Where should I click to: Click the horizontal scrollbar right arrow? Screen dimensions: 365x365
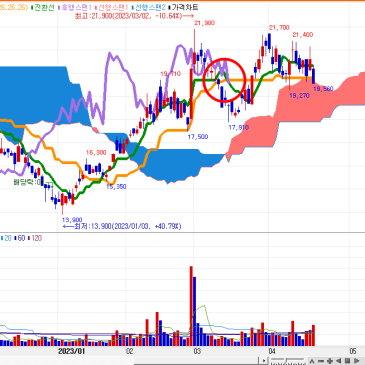coord(264,361)
